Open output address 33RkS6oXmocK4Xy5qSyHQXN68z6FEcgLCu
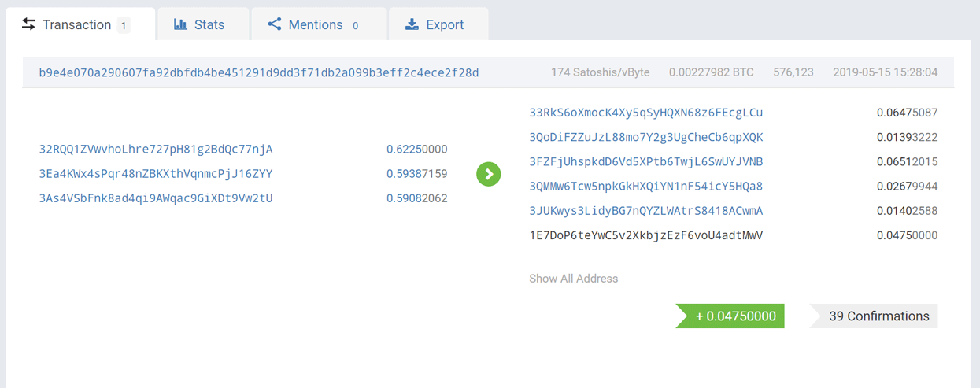The image size is (980, 388). click(x=646, y=113)
